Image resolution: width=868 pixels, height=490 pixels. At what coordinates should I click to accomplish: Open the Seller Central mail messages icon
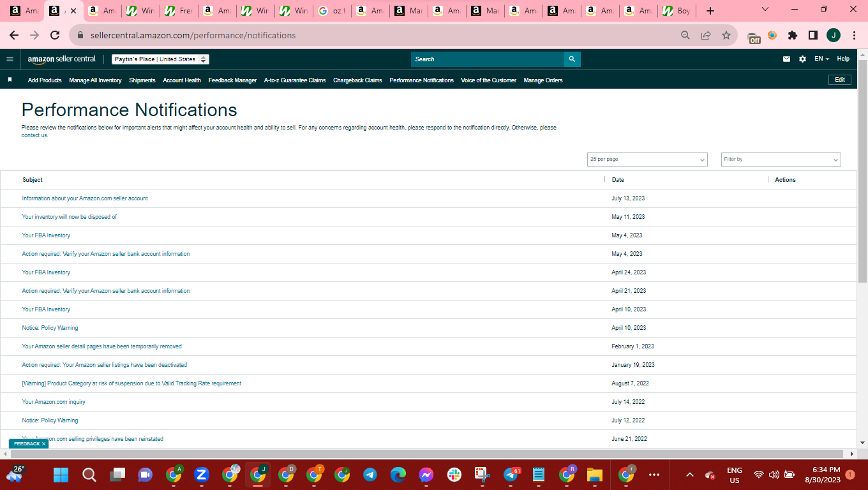786,59
